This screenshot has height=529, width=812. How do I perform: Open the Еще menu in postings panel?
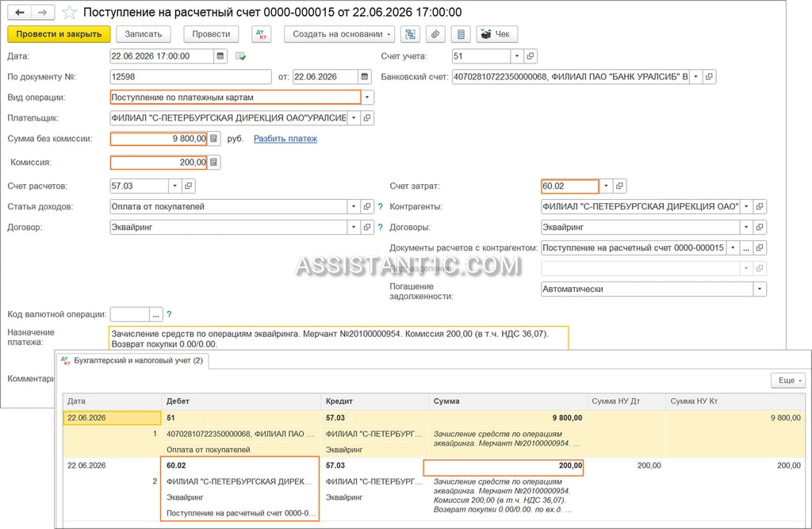(x=788, y=381)
